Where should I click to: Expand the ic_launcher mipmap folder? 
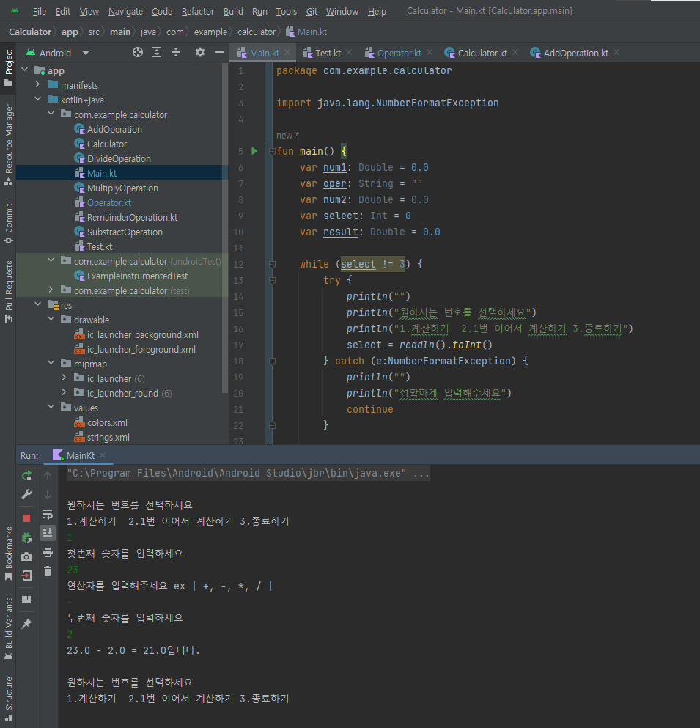(64, 378)
